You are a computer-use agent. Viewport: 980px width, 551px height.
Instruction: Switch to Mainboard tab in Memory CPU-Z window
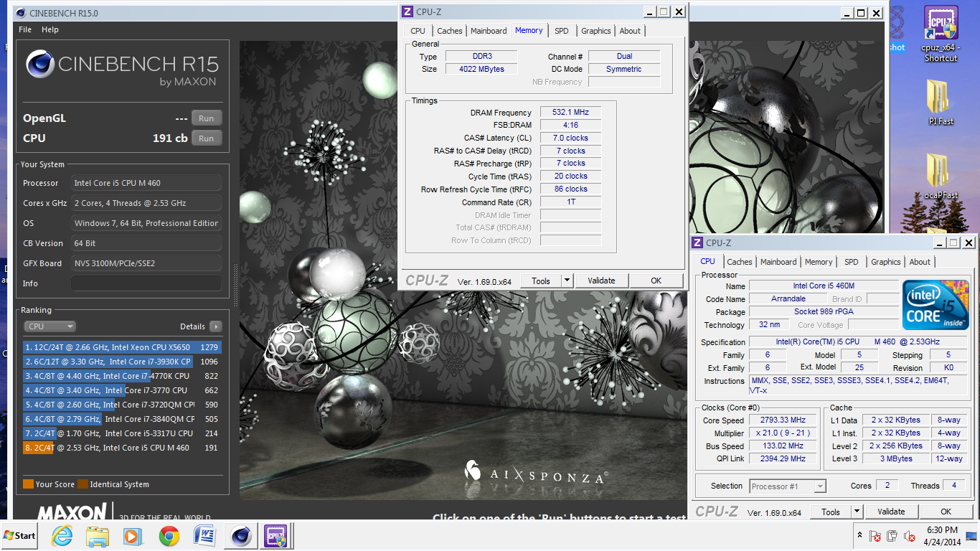click(x=489, y=31)
